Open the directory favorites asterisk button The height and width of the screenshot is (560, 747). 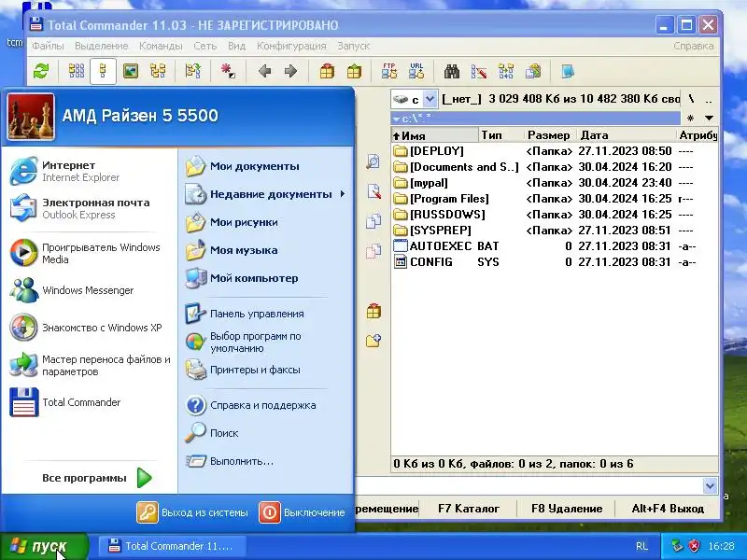[690, 118]
